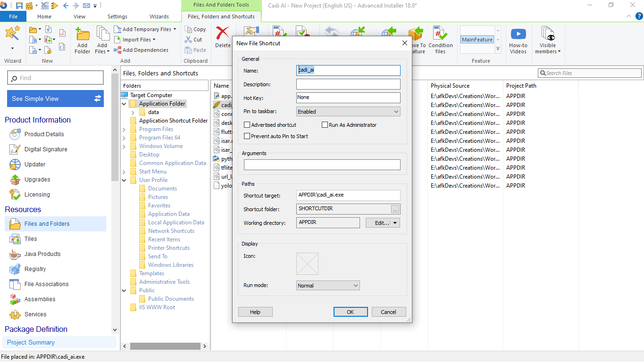
Task: Open How-to Videos
Action: point(518,41)
